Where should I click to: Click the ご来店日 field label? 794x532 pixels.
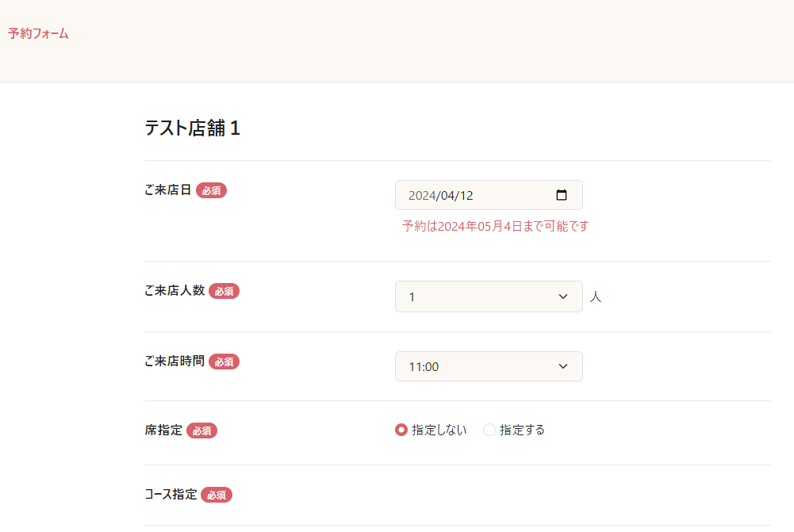pyautogui.click(x=167, y=189)
